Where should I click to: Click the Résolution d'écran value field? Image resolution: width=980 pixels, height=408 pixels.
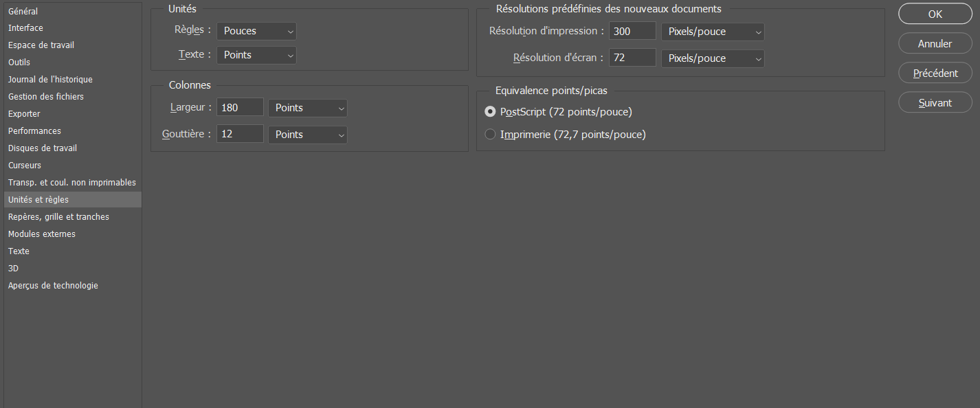point(632,58)
